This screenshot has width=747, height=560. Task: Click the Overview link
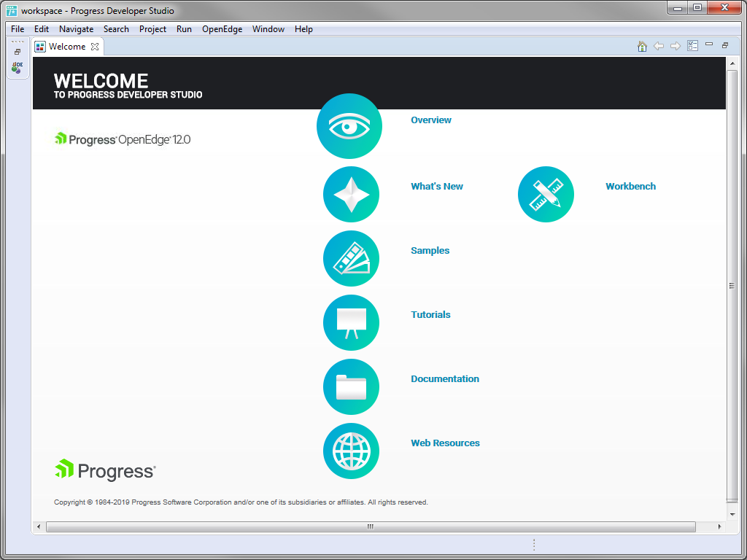[x=431, y=120]
